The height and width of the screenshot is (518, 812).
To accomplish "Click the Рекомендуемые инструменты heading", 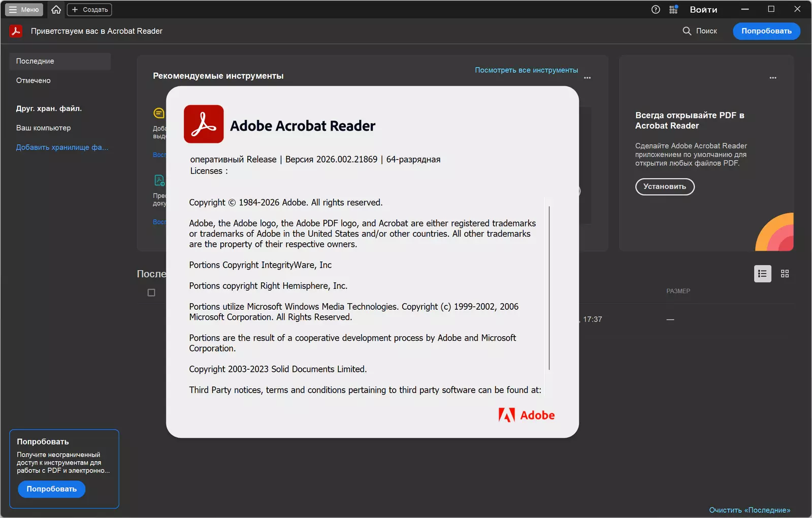I will (218, 76).
